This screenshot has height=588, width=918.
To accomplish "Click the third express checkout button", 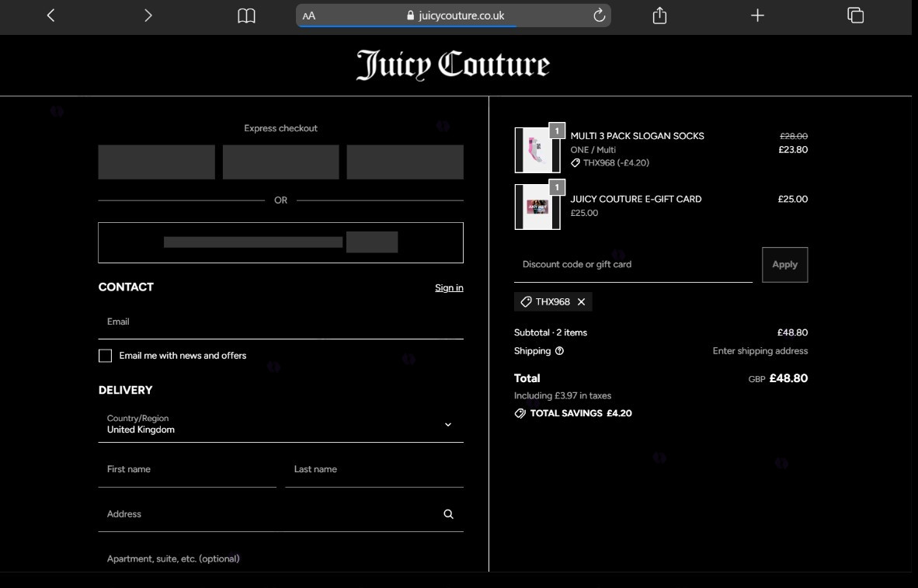I will [x=405, y=162].
